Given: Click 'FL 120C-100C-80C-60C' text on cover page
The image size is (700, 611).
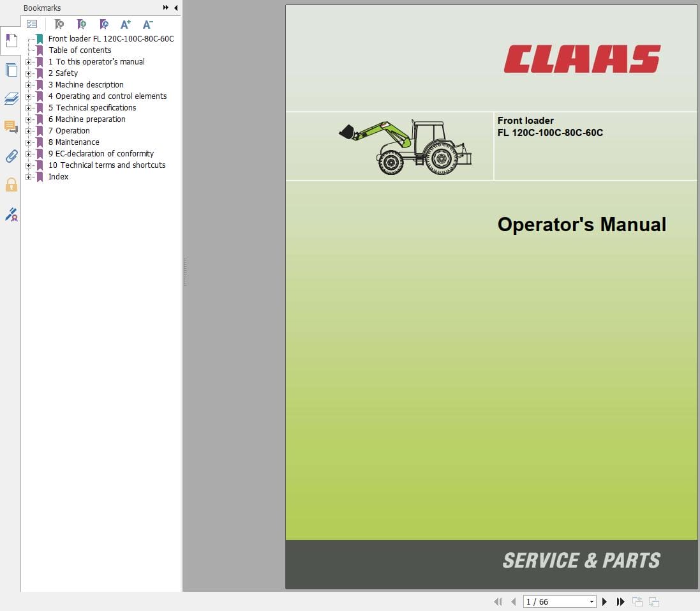Looking at the screenshot, I should pos(550,133).
